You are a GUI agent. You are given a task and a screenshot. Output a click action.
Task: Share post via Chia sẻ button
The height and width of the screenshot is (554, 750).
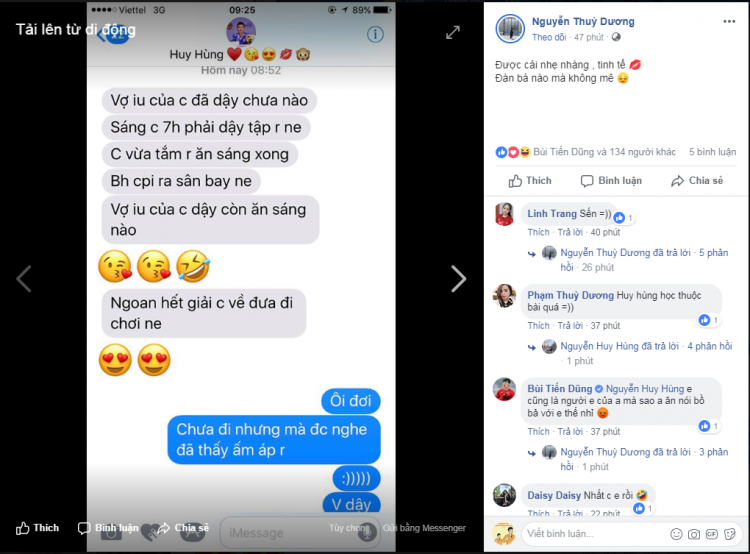coord(697,181)
